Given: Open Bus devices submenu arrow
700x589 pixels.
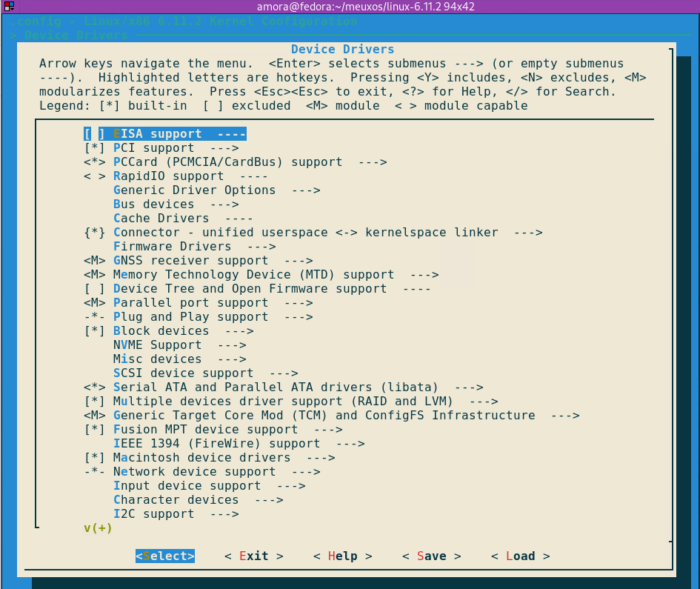Looking at the screenshot, I should [x=224, y=204].
